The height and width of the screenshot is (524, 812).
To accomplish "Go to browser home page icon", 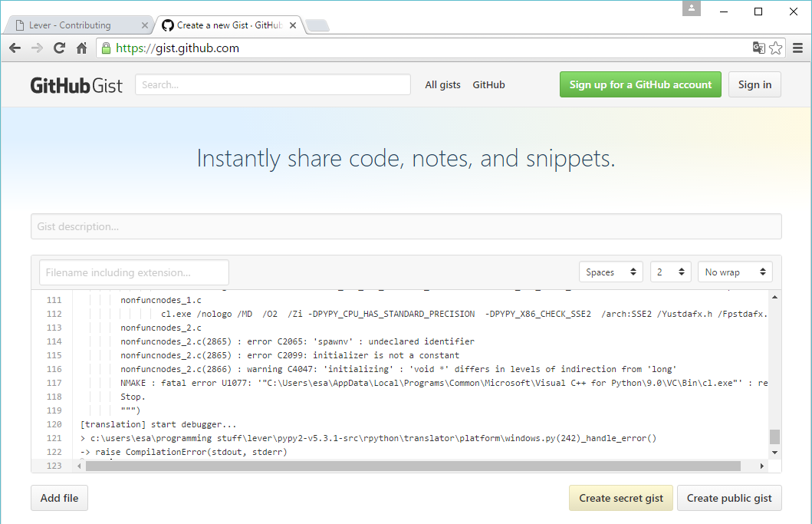I will [x=81, y=48].
